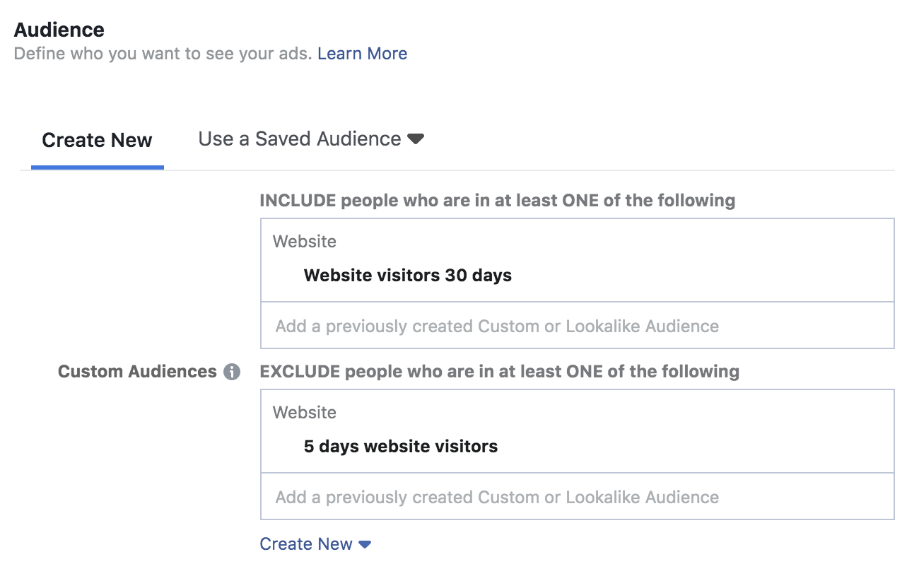The width and height of the screenshot is (919, 588).
Task: Click the Audience section heading
Action: (59, 30)
